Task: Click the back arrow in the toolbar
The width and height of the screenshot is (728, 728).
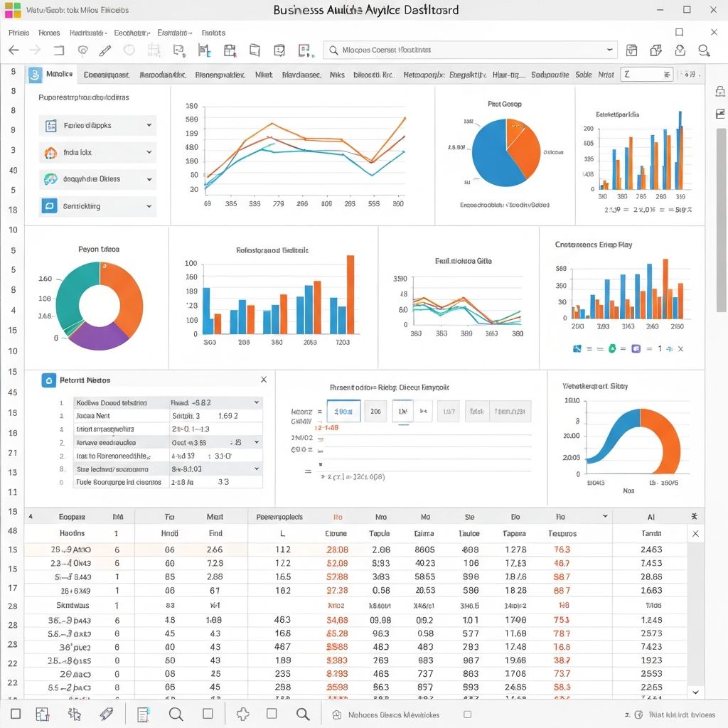Action: pos(14,50)
